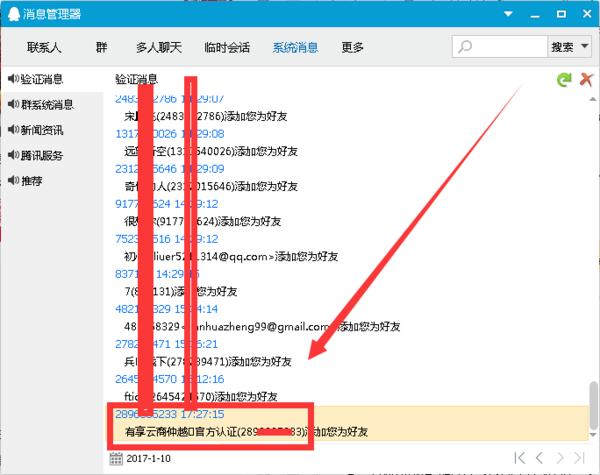The image size is (600, 475).
Task: Open the 多人聊天 tab
Action: [159, 47]
